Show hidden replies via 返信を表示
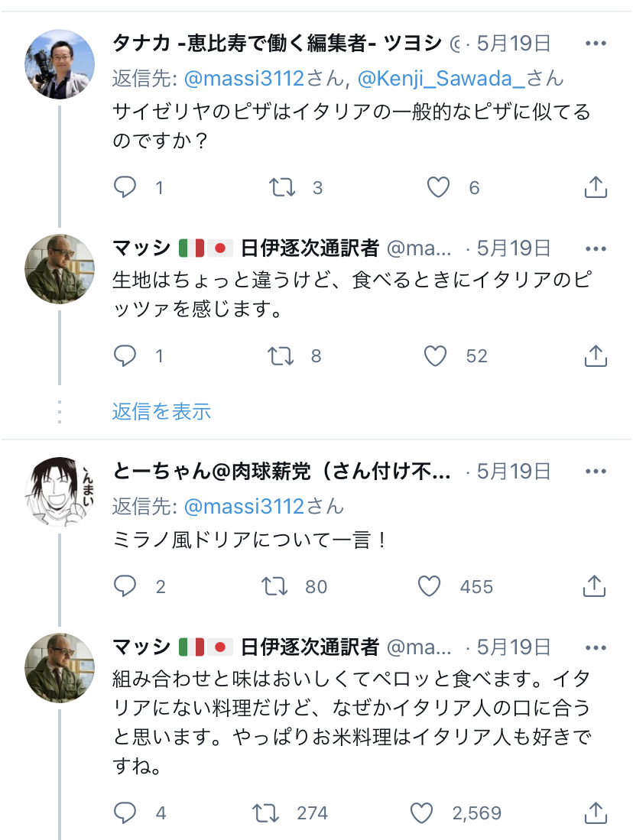Viewport: 633px width, 840px height. tap(161, 411)
